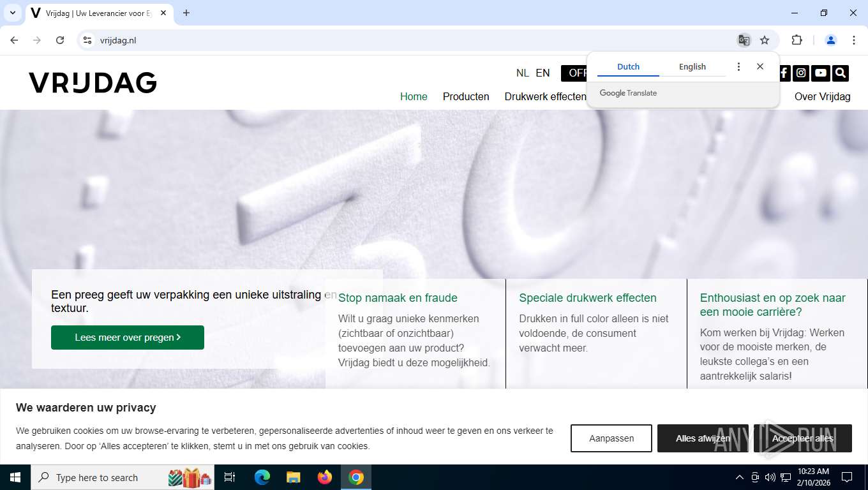Click the Windows Start button

[15, 477]
